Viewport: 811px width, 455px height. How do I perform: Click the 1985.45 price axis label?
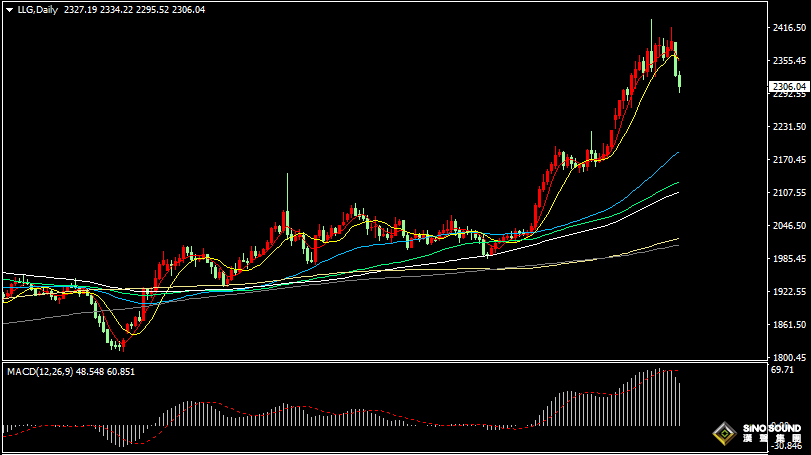point(789,259)
